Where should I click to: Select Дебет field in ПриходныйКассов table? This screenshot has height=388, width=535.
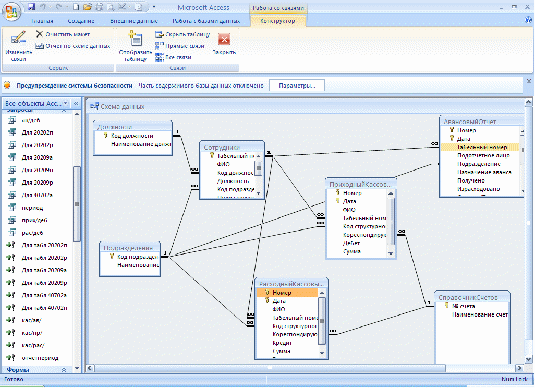(x=351, y=243)
